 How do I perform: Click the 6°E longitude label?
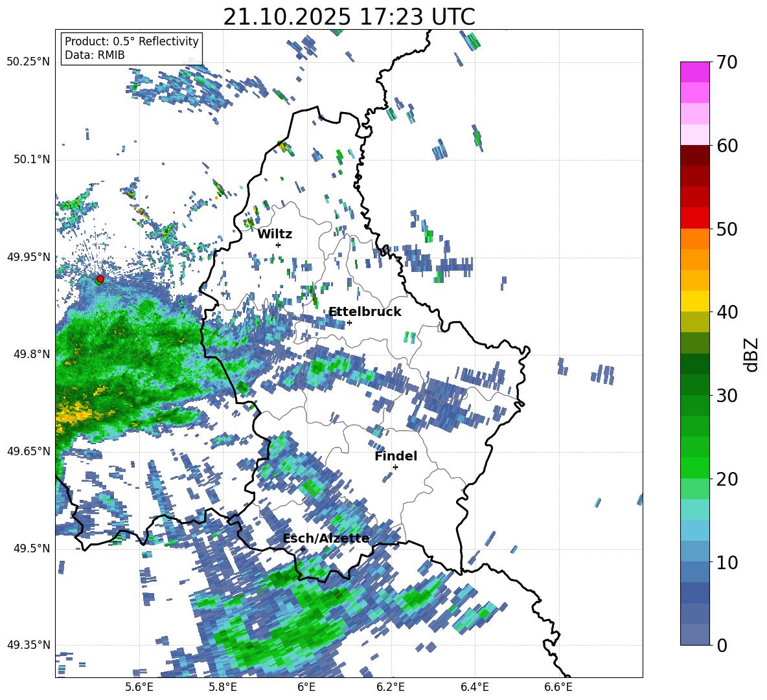[306, 687]
